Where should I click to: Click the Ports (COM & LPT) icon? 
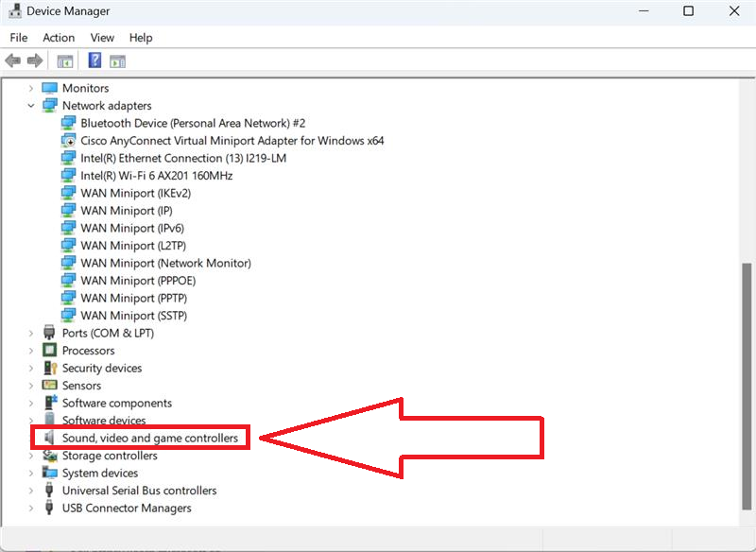[49, 333]
